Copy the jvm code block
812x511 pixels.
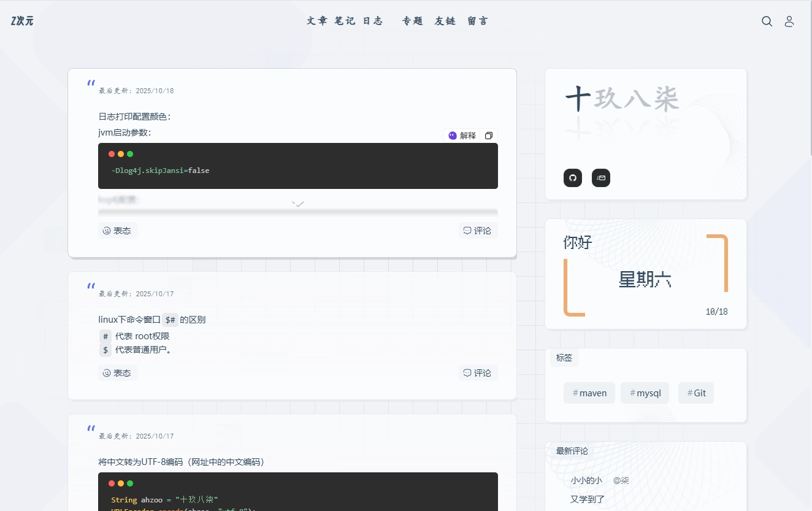[x=489, y=136]
